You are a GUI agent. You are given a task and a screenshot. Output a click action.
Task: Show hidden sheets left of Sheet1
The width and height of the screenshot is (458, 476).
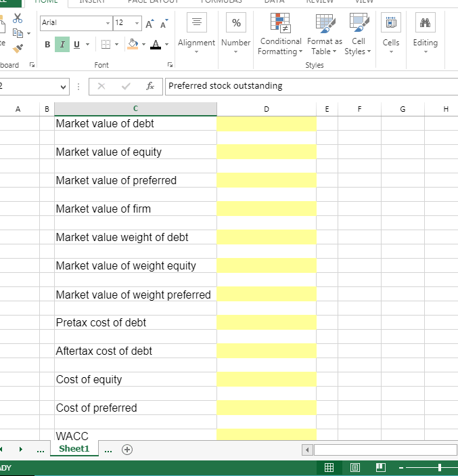(x=41, y=450)
